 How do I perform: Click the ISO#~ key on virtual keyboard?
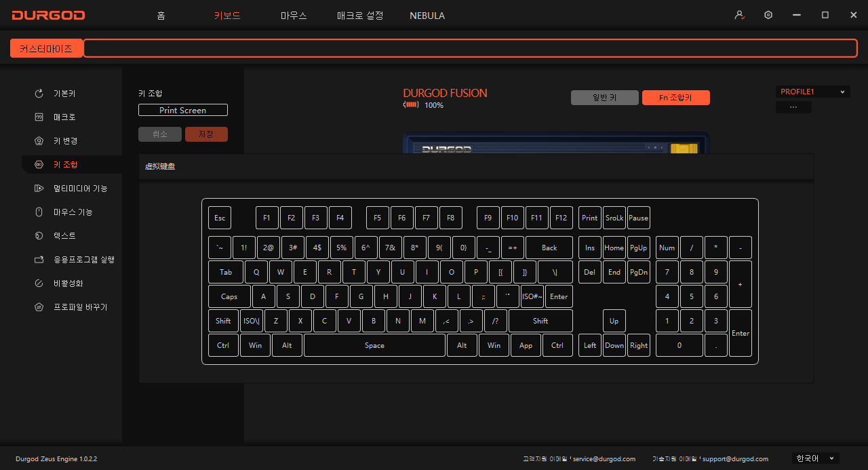[532, 296]
